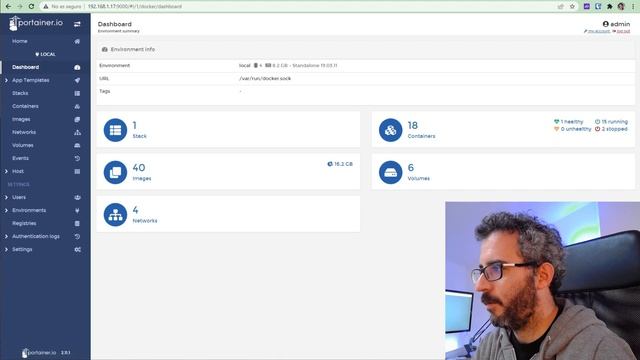Screen dimensions: 640x360
Task: Expand the App Templates chevron
Action: (x=6, y=80)
